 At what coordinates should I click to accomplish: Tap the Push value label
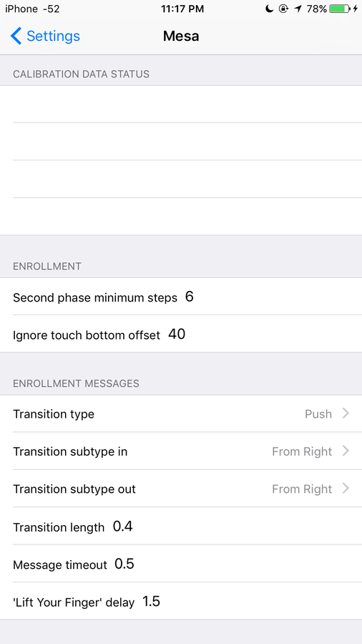point(318,413)
